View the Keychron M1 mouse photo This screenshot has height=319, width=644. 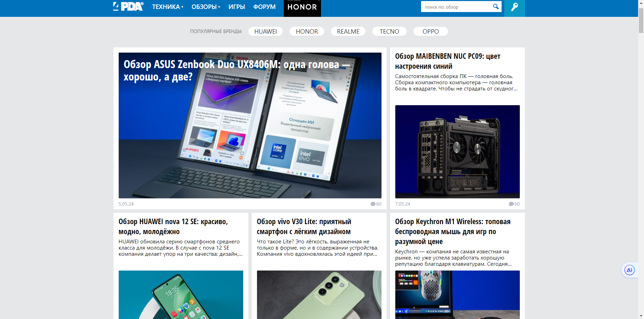point(457,295)
